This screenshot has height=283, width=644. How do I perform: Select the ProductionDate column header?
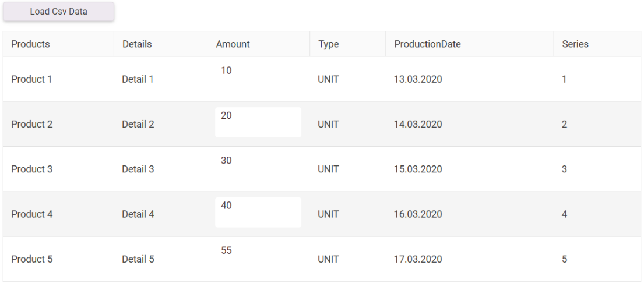point(469,44)
